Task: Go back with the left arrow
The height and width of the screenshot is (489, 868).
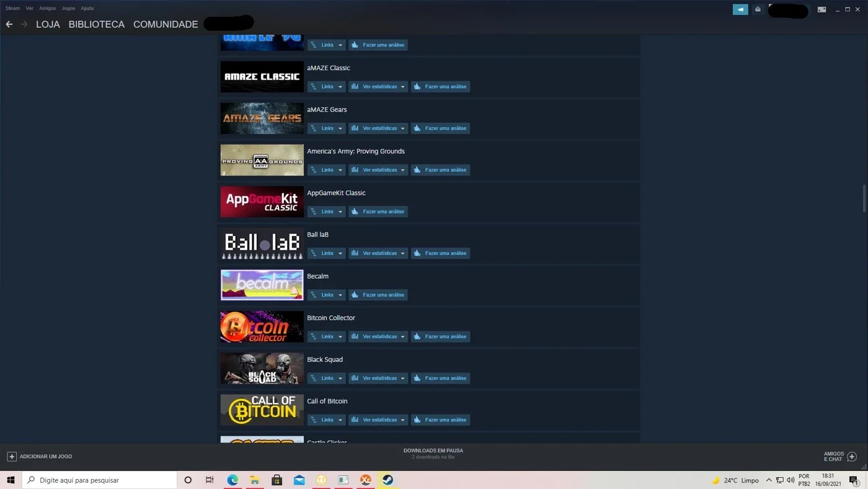Action: (x=9, y=24)
